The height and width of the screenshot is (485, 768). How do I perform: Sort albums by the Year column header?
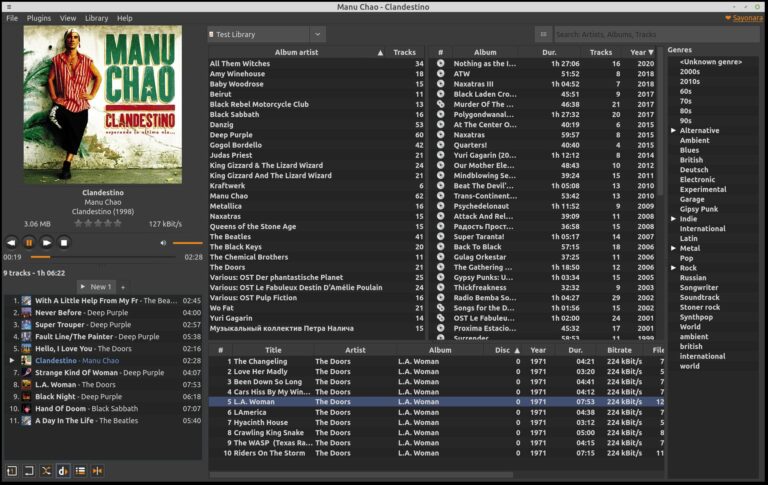point(637,52)
